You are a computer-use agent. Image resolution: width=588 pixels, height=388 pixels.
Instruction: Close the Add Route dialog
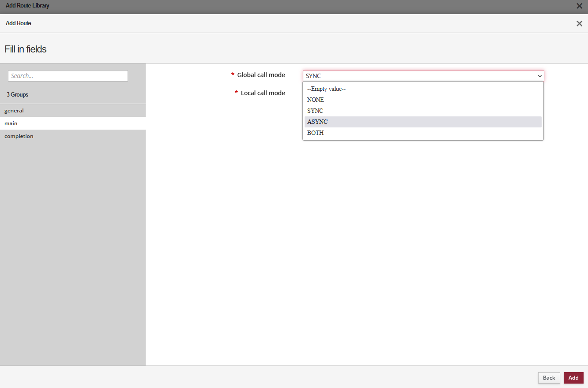[x=579, y=23]
